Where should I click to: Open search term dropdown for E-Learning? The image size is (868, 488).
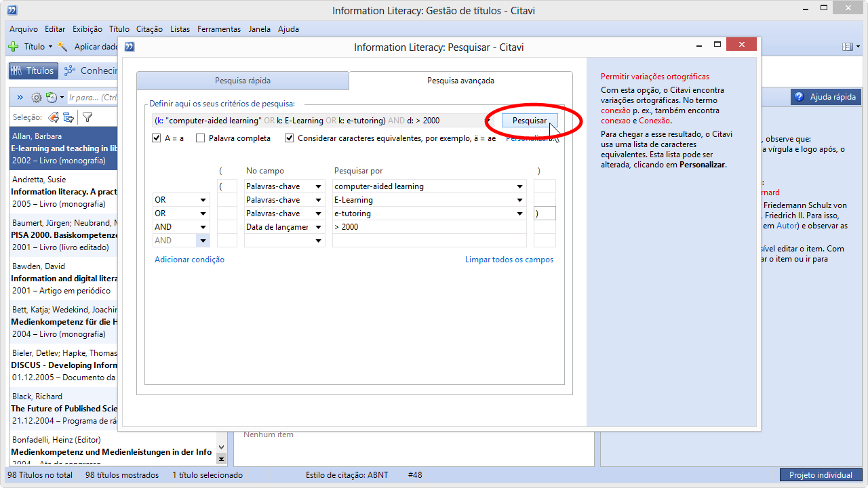[x=520, y=200]
